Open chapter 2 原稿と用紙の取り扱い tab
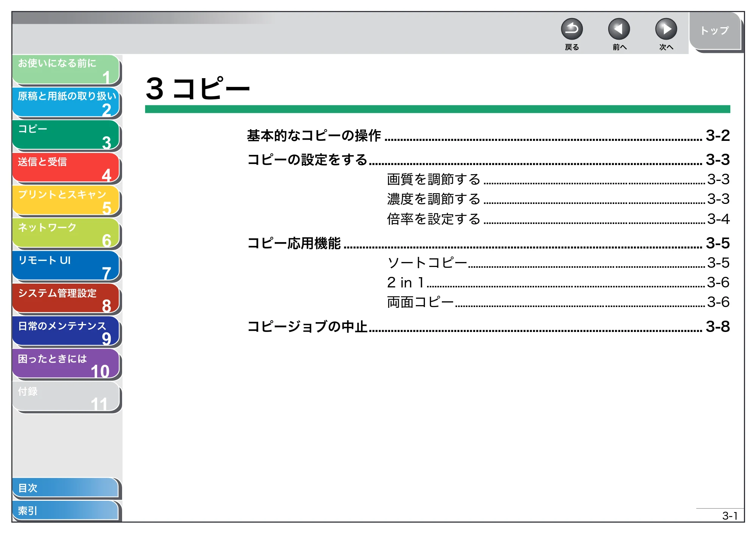This screenshot has height=534, width=756. [66, 102]
